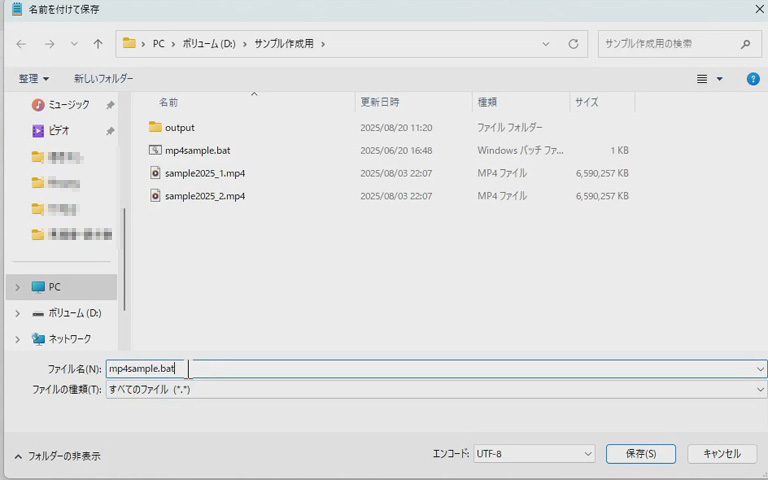768x480 pixels.
Task: Sort by 更新日時 column header
Action: click(380, 102)
